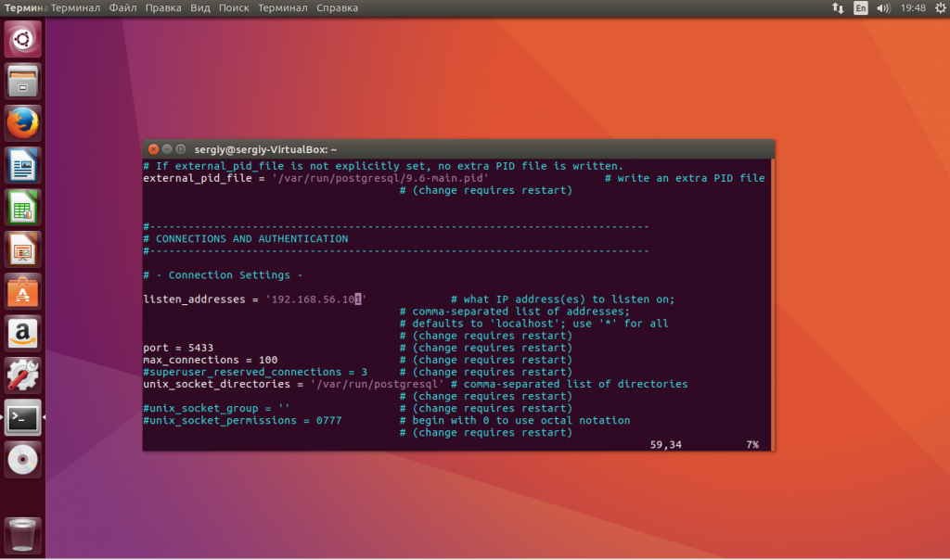The height and width of the screenshot is (560, 950).
Task: Open the Файл menu
Action: [122, 8]
